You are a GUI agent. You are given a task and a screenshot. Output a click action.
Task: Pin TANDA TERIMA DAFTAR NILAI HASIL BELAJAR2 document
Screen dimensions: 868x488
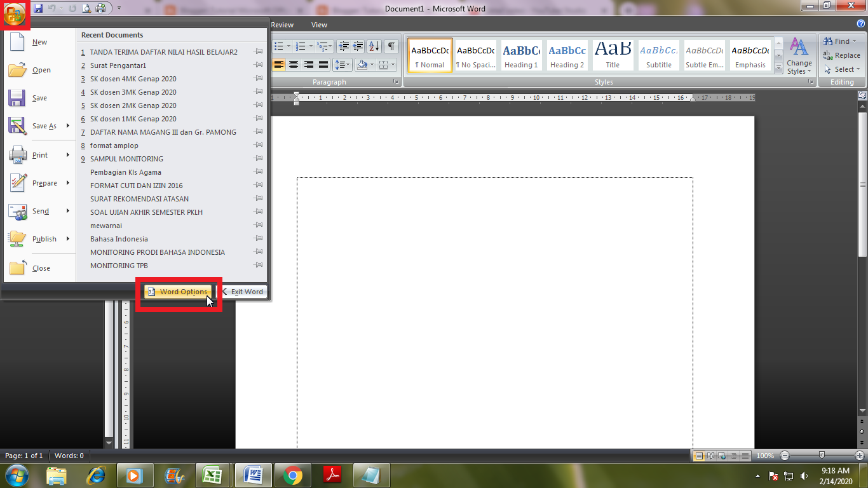click(259, 52)
